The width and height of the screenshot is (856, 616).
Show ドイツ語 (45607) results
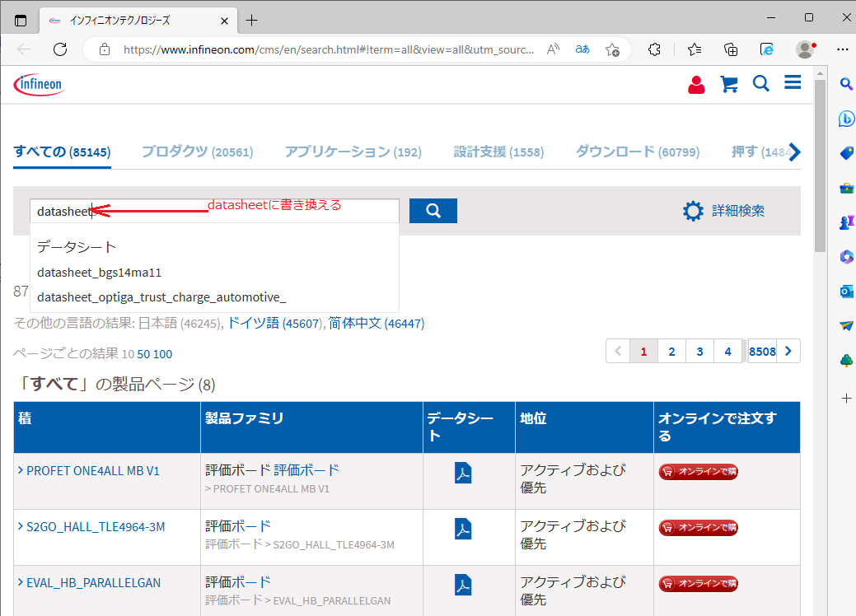pos(273,324)
